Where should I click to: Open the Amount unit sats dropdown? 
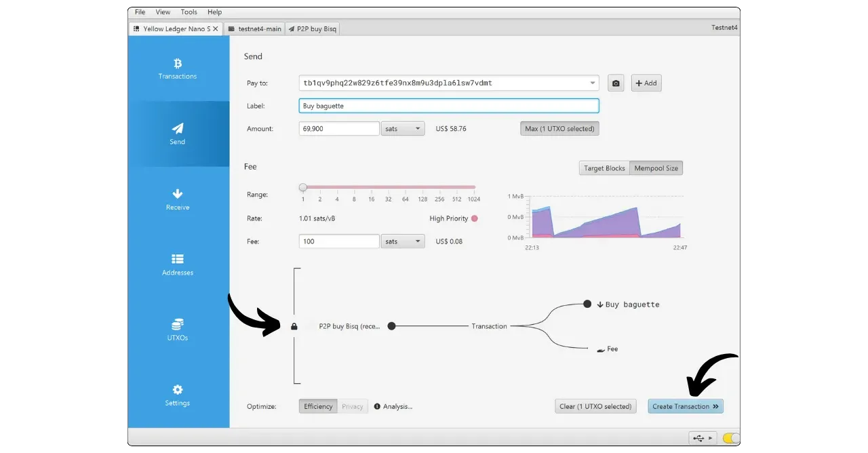pyautogui.click(x=403, y=128)
